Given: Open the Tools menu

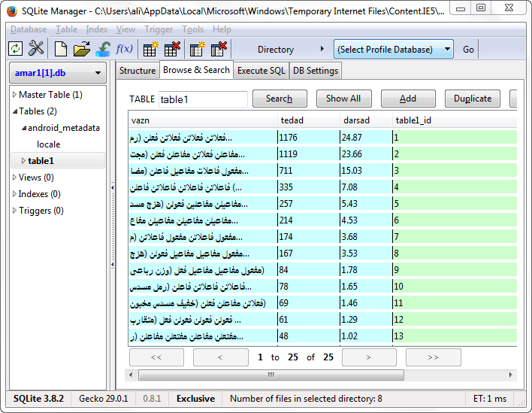Looking at the screenshot, I should click(x=192, y=29).
